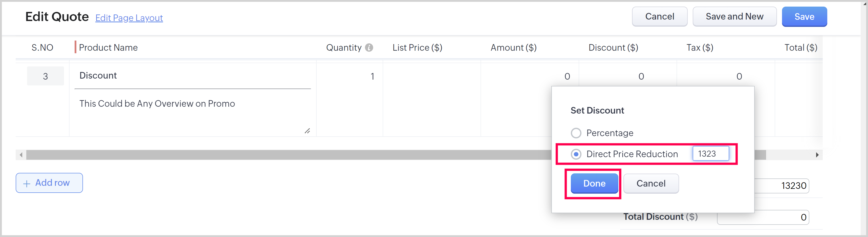Click the description resize handle icon
The height and width of the screenshot is (237, 868).
click(x=307, y=131)
